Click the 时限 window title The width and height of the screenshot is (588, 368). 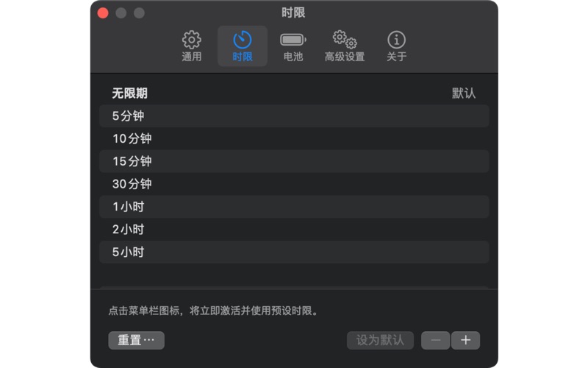pyautogui.click(x=293, y=13)
